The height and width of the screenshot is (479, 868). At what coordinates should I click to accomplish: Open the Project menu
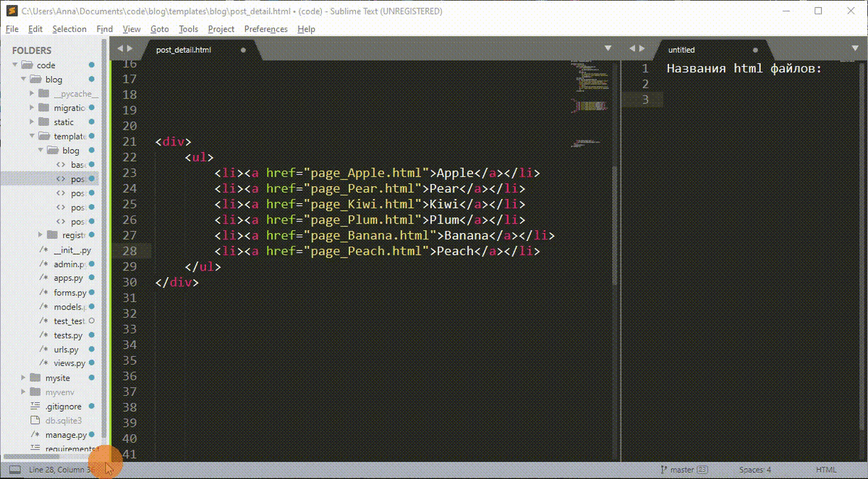(221, 29)
